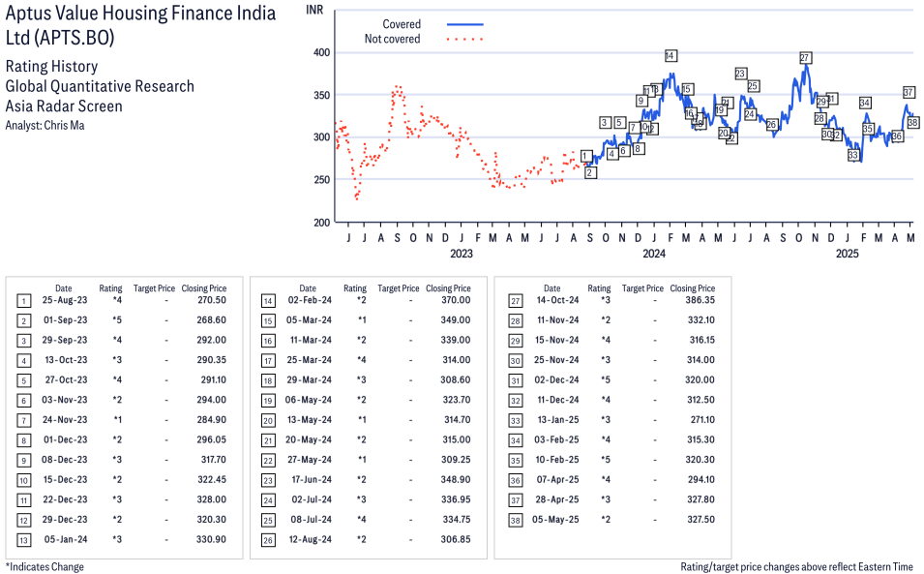The width and height of the screenshot is (924, 574).
Task: Click the date cell 03-Feb-25
Action: (557, 439)
